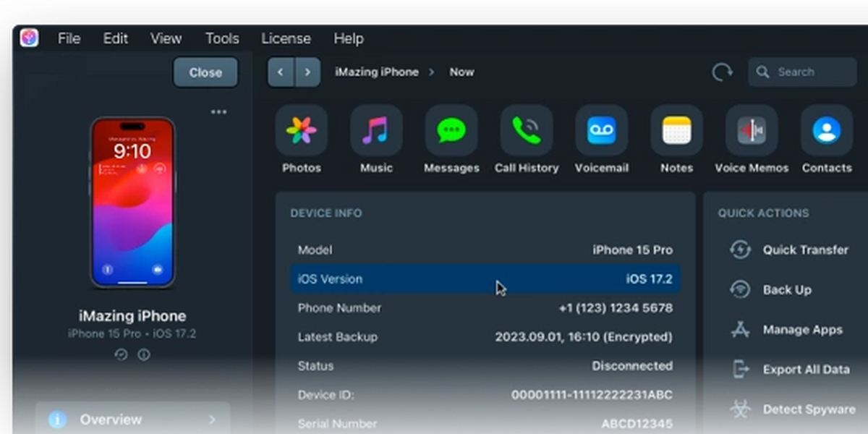
Task: Select the Serial Number row
Action: click(x=485, y=423)
